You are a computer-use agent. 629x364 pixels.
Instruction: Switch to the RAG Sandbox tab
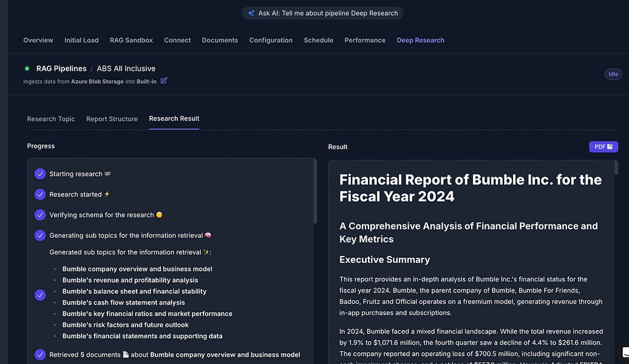tap(131, 40)
